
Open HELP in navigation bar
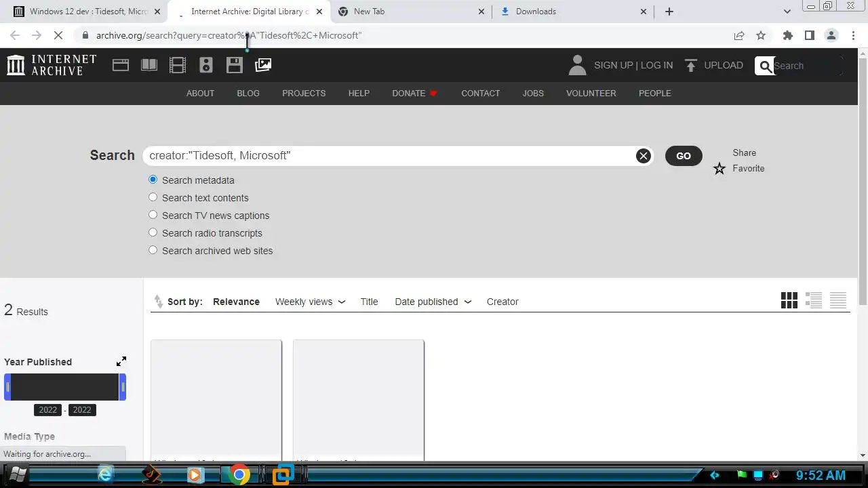pyautogui.click(x=359, y=94)
